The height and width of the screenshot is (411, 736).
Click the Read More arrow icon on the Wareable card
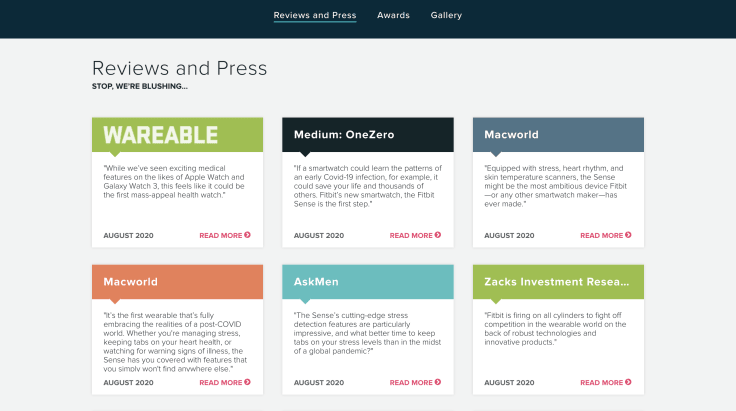click(247, 235)
